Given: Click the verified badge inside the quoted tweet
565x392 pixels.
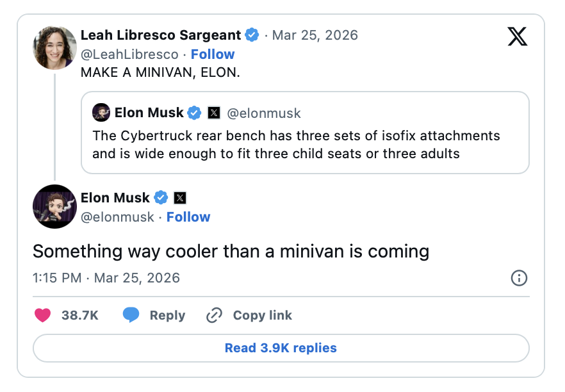Looking at the screenshot, I should [x=195, y=113].
